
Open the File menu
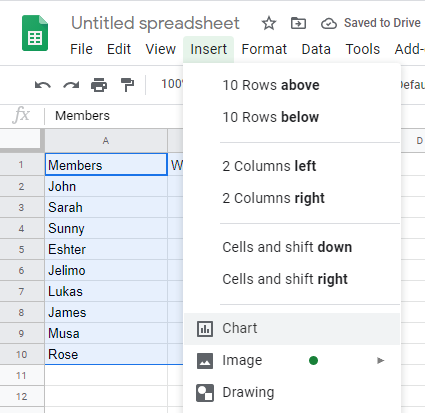click(x=81, y=49)
